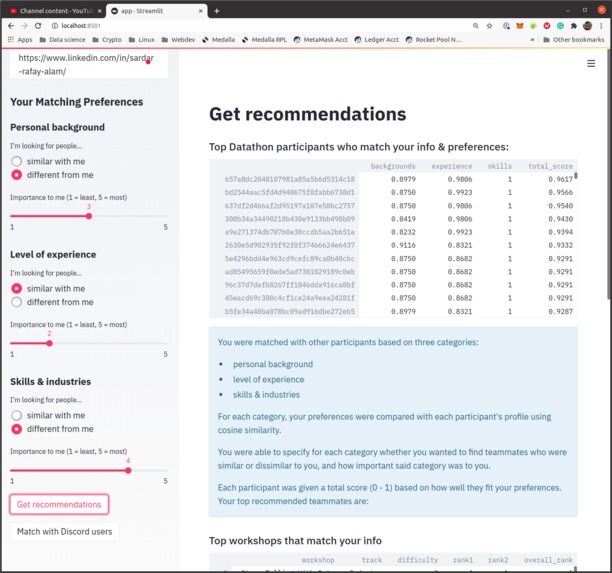Screen dimensions: 612x573
Task: Expand hidden bookmarks chevron
Action: [532, 39]
